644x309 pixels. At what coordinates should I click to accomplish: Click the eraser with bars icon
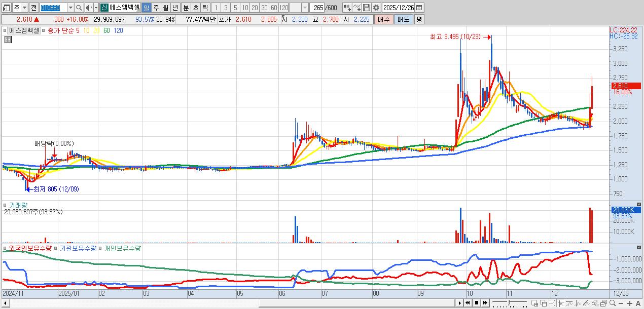(595, 303)
